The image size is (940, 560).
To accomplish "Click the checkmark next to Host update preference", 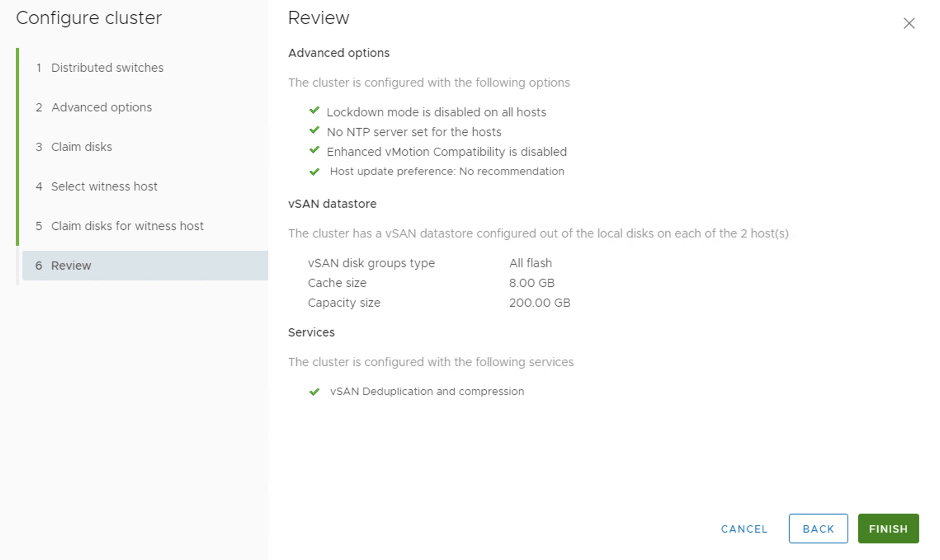I will coord(314,172).
